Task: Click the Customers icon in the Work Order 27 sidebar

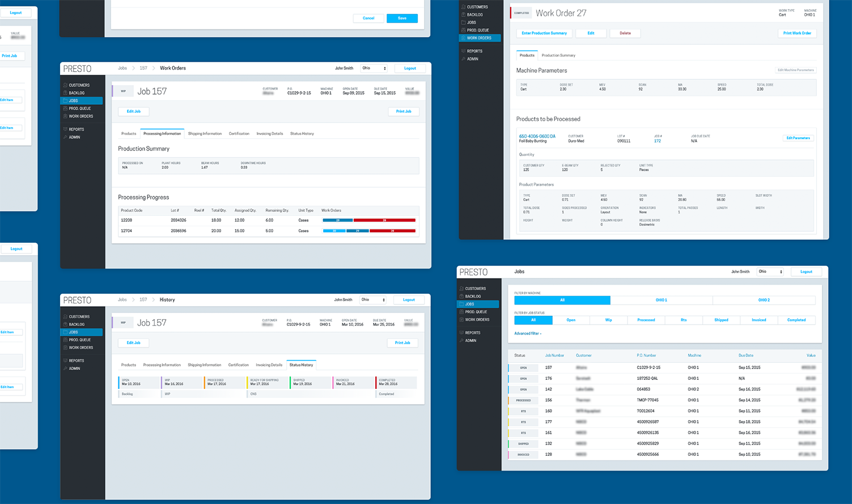Action: 464,7
